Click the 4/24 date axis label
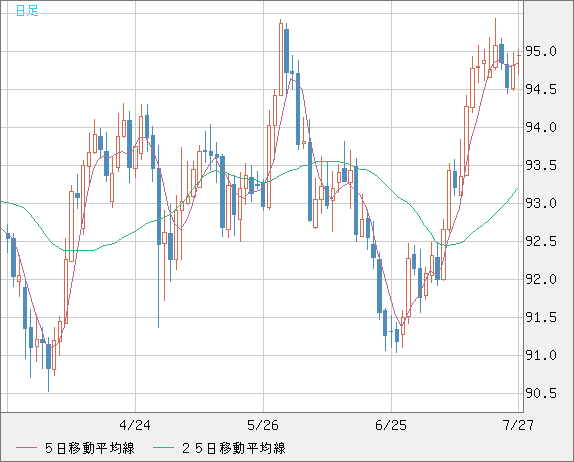Screen dimensions: 574x462 point(135,425)
